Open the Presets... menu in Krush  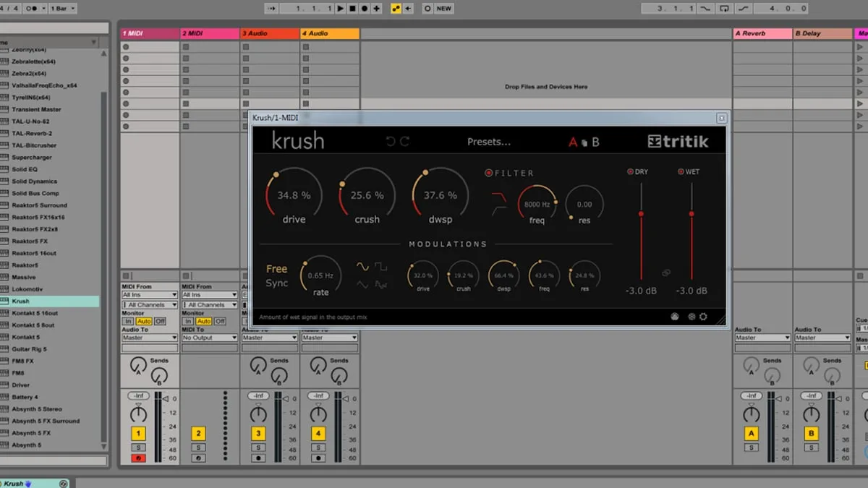[x=488, y=142]
